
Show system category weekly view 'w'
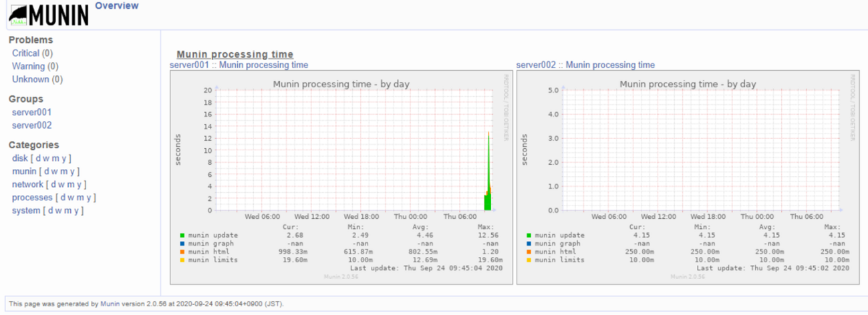[x=59, y=211]
